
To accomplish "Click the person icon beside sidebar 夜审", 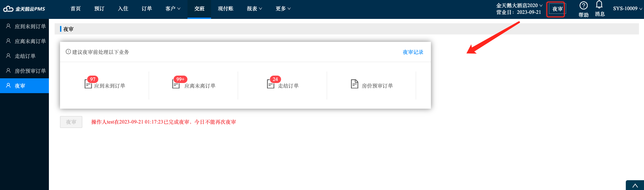I will (8, 85).
